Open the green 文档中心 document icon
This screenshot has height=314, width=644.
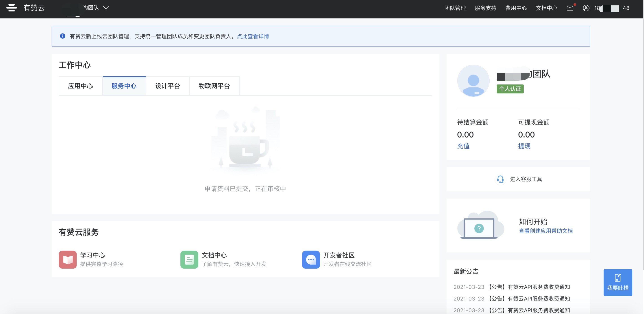coord(189,259)
